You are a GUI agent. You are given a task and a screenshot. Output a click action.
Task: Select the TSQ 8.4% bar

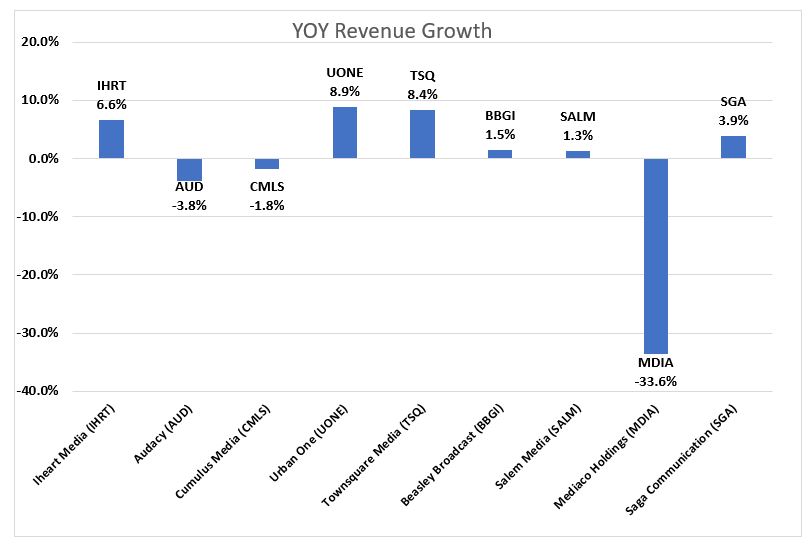point(423,134)
